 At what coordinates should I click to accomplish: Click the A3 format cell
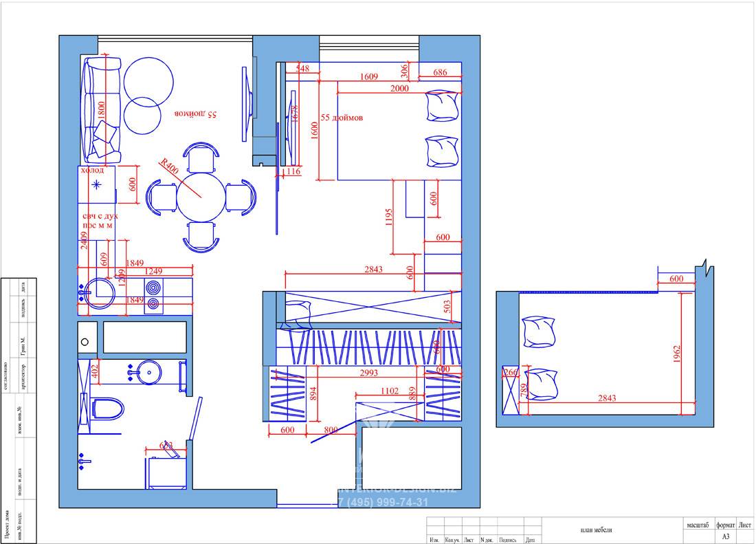pos(725,536)
